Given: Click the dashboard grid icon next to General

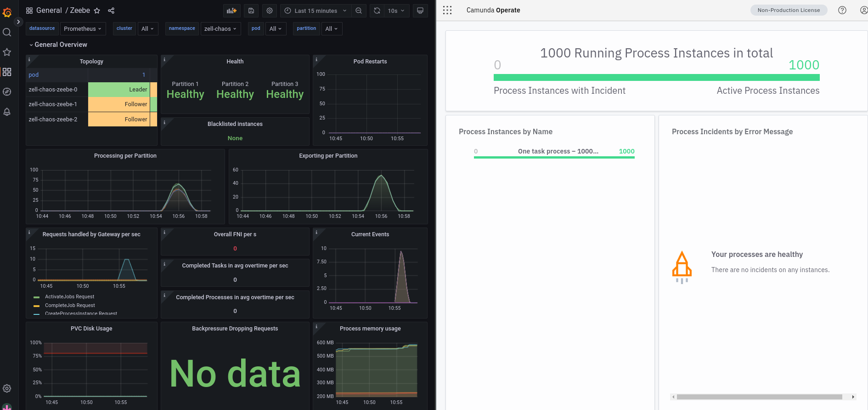Looking at the screenshot, I should (29, 11).
